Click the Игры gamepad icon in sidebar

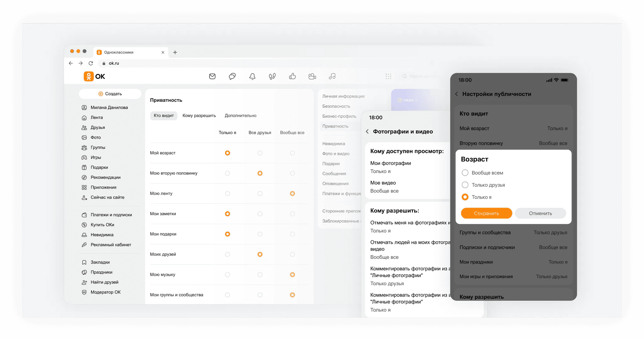click(x=84, y=157)
